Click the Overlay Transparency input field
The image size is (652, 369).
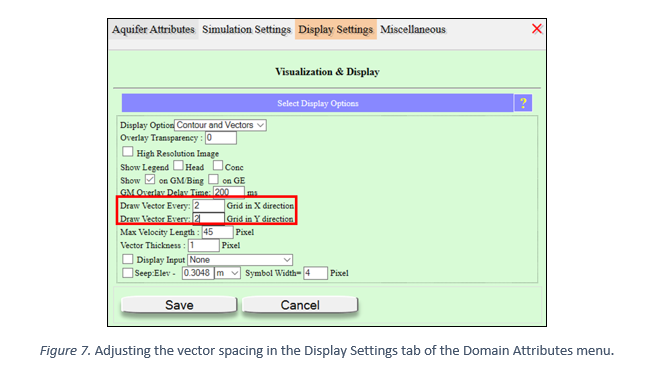coord(221,138)
